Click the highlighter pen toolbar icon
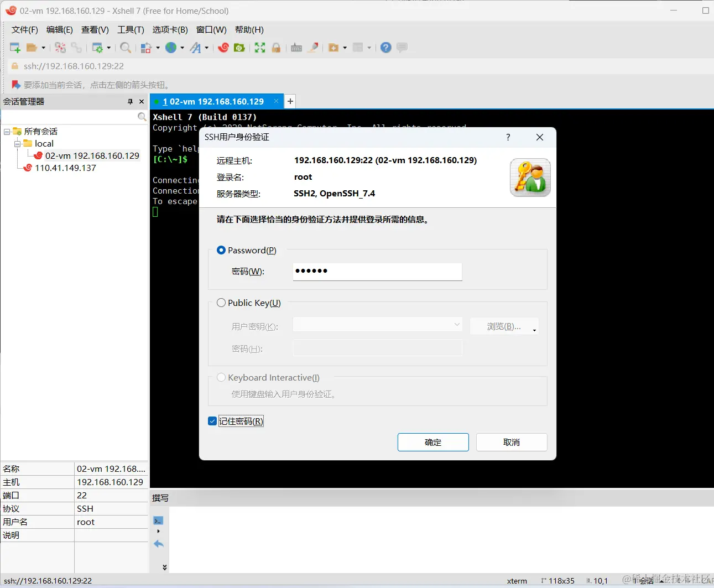 (313, 48)
